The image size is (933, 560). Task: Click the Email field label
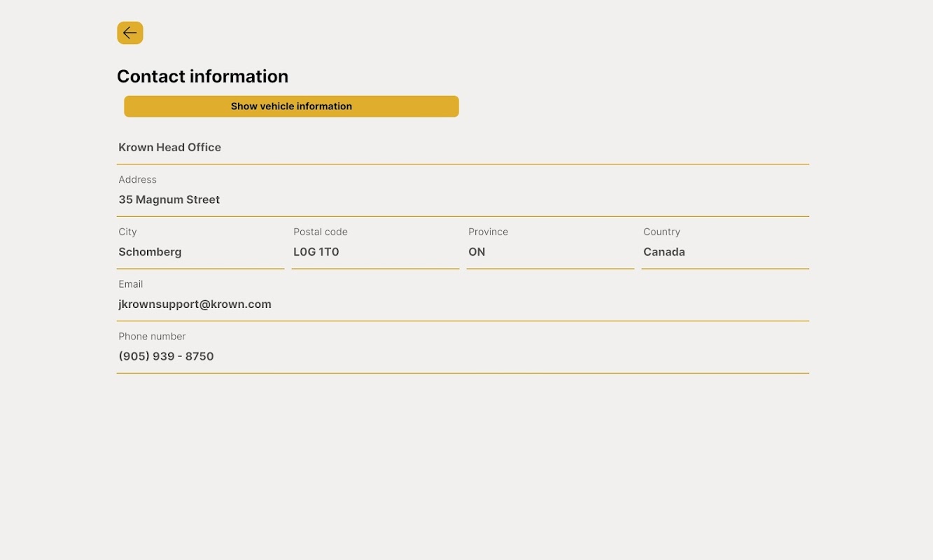point(130,284)
